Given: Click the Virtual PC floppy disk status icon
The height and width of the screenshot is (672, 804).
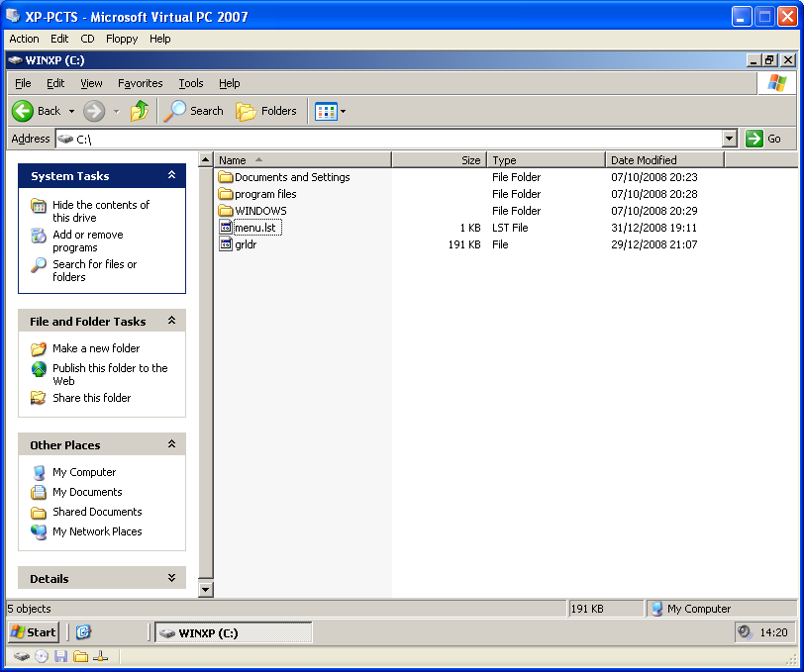Looking at the screenshot, I should 61,656.
